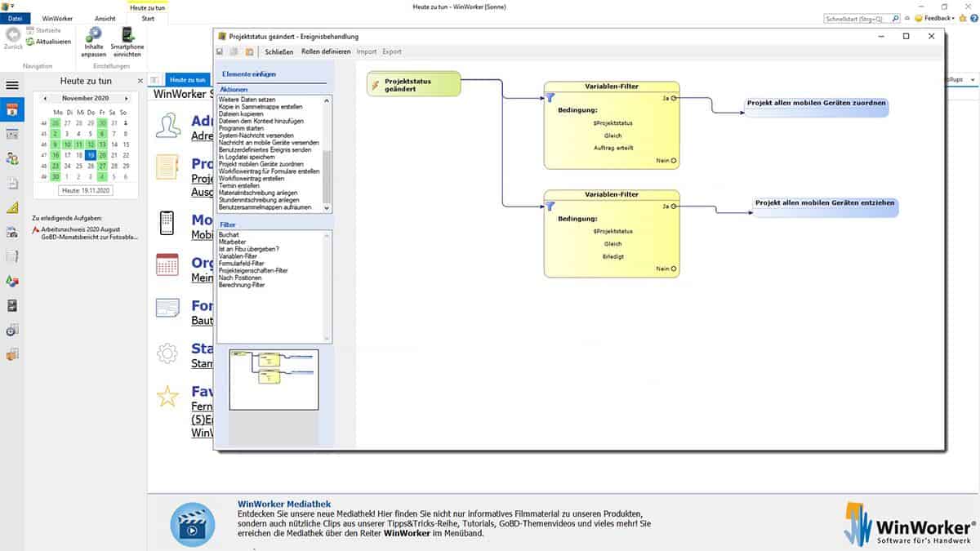Image resolution: width=980 pixels, height=551 pixels.
Task: Click the gear icon on start page
Action: (167, 353)
